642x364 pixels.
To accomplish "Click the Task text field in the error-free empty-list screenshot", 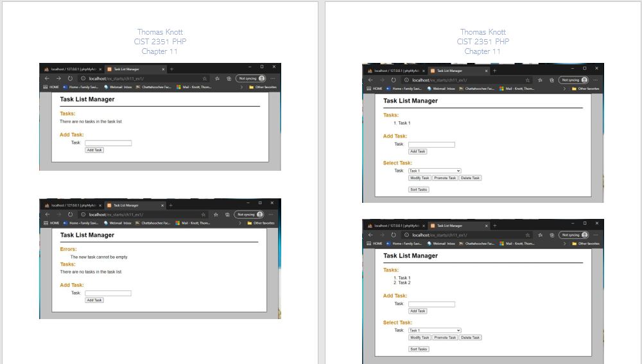I will tap(108, 143).
